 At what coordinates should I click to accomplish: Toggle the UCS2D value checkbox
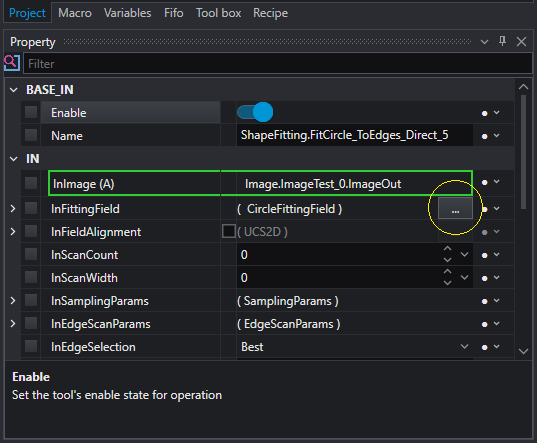[x=229, y=231]
